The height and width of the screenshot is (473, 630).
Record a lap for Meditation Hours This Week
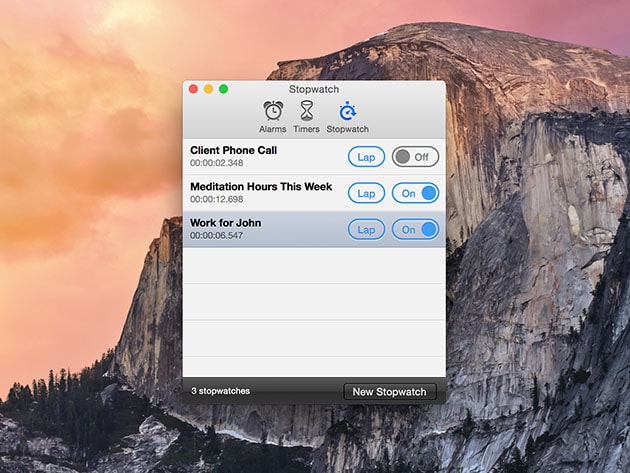click(366, 193)
